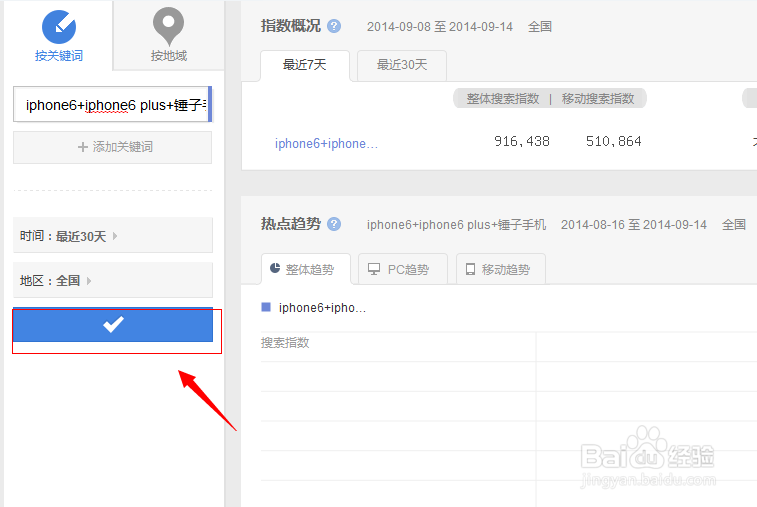This screenshot has height=507, width=757.
Task: Open the iphone6+iphone… keyword link
Action: pos(326,143)
